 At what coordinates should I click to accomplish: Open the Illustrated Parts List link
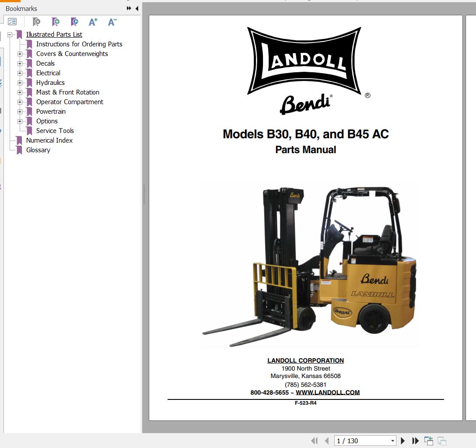54,34
